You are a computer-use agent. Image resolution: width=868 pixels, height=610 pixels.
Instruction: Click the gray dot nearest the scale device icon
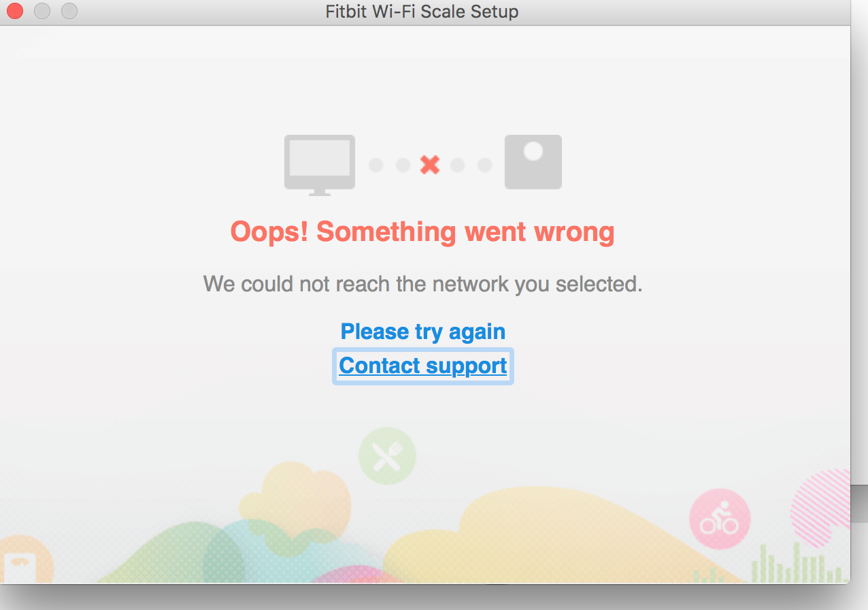[484, 165]
